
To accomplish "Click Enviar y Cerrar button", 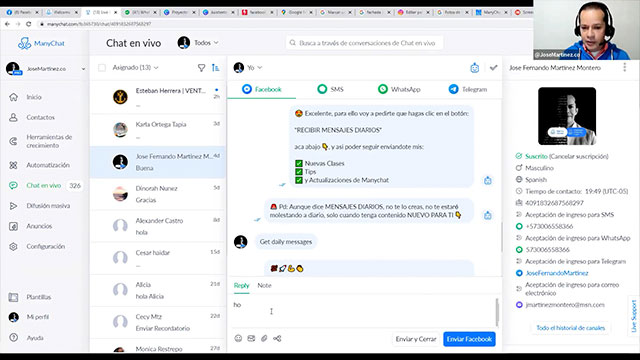I will coord(416,339).
